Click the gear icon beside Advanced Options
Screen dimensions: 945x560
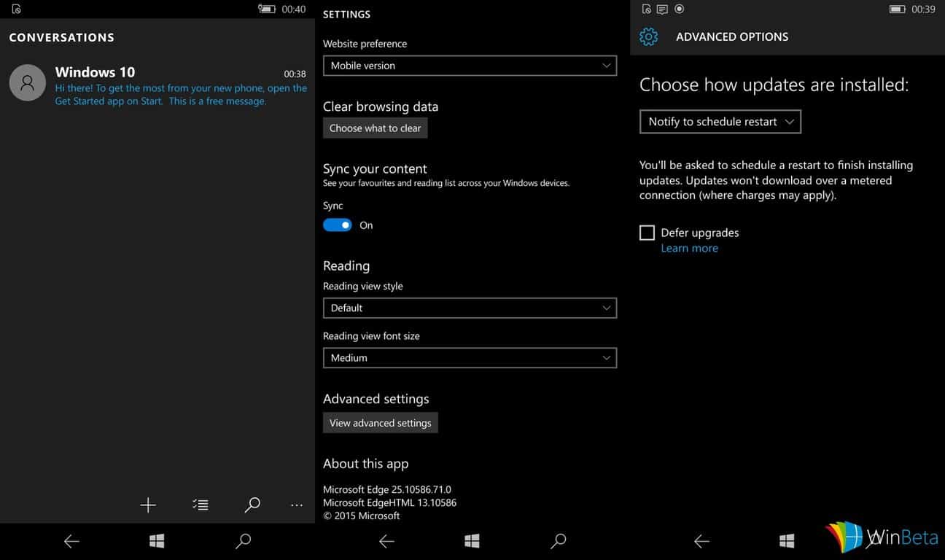point(648,36)
